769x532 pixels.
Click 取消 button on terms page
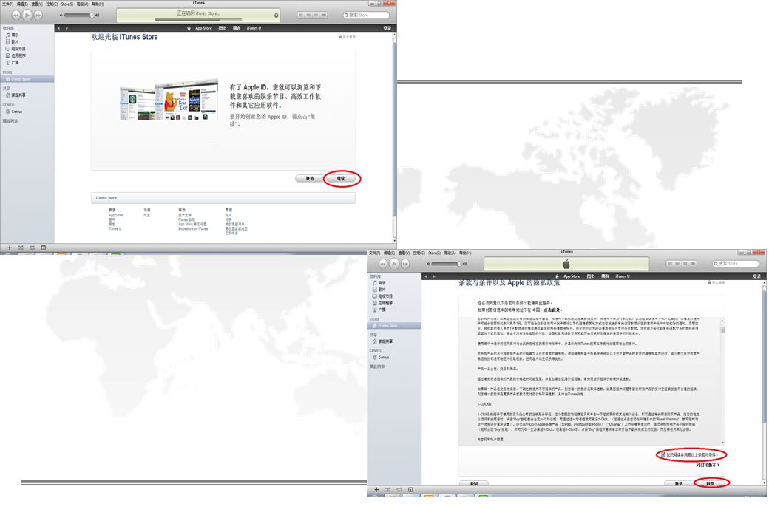(x=679, y=483)
